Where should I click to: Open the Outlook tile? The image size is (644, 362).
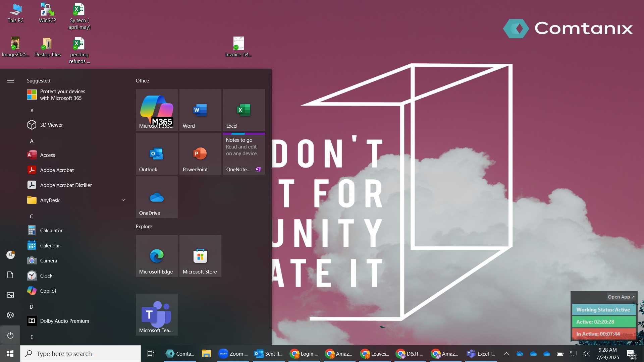coord(157,154)
